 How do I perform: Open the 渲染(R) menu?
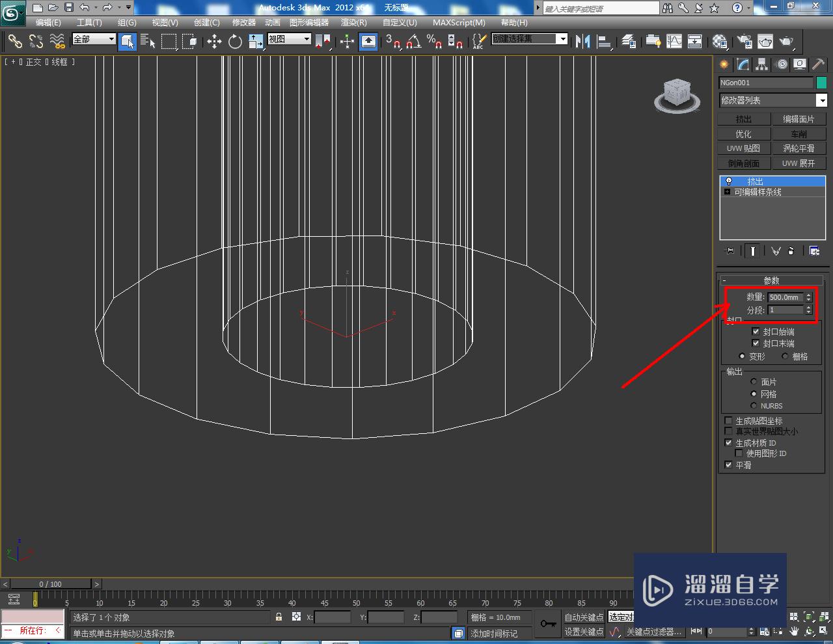point(354,22)
